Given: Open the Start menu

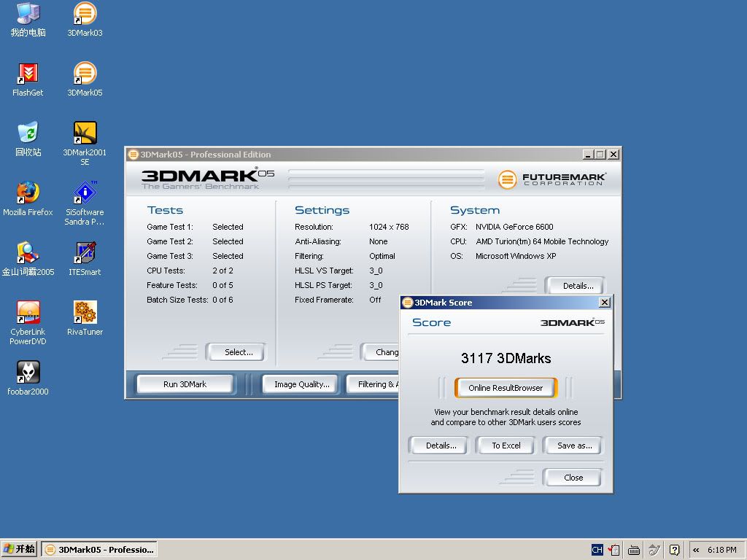Looking at the screenshot, I should pyautogui.click(x=20, y=549).
